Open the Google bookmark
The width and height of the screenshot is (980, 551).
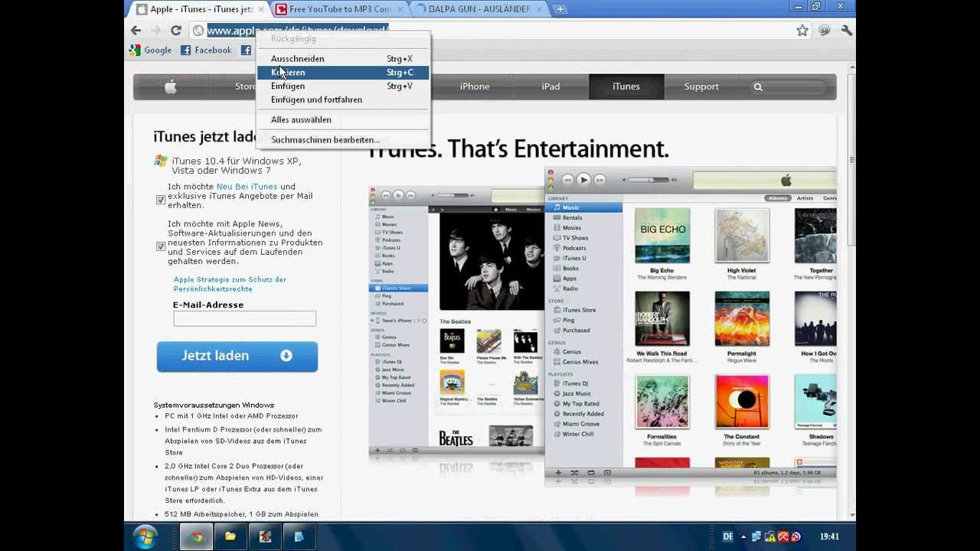click(151, 51)
